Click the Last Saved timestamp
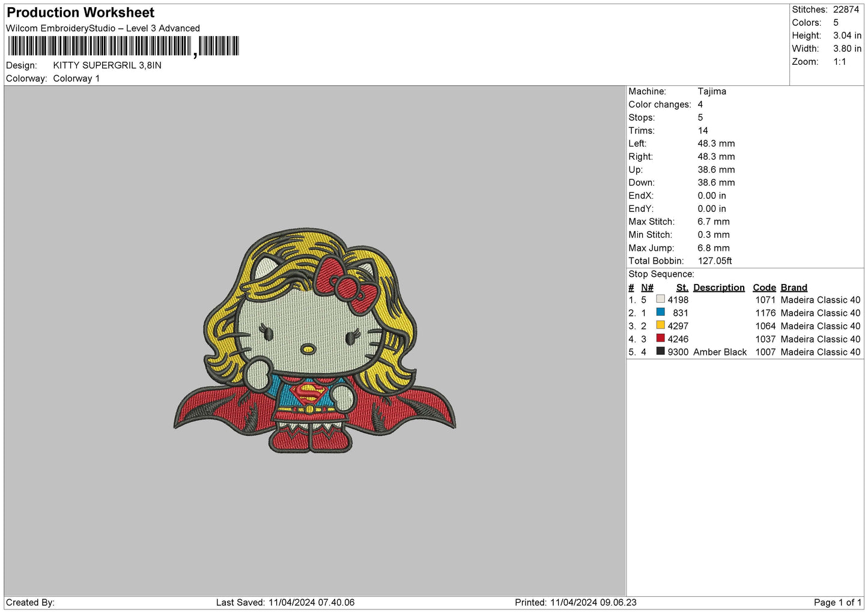The height and width of the screenshot is (613, 868). click(x=285, y=603)
